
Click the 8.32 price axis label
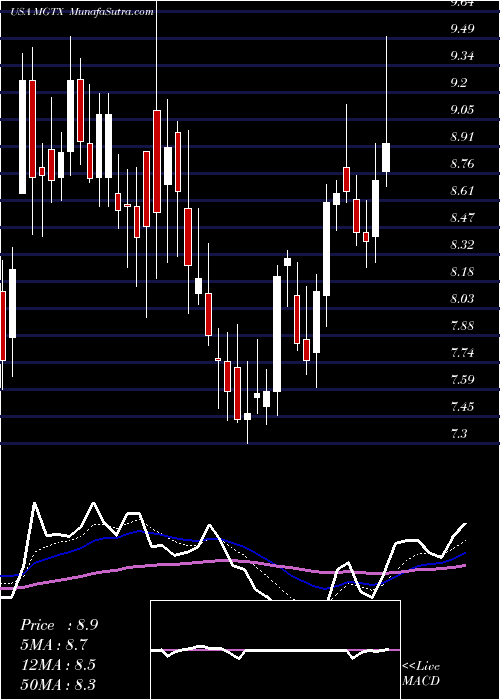[462, 245]
